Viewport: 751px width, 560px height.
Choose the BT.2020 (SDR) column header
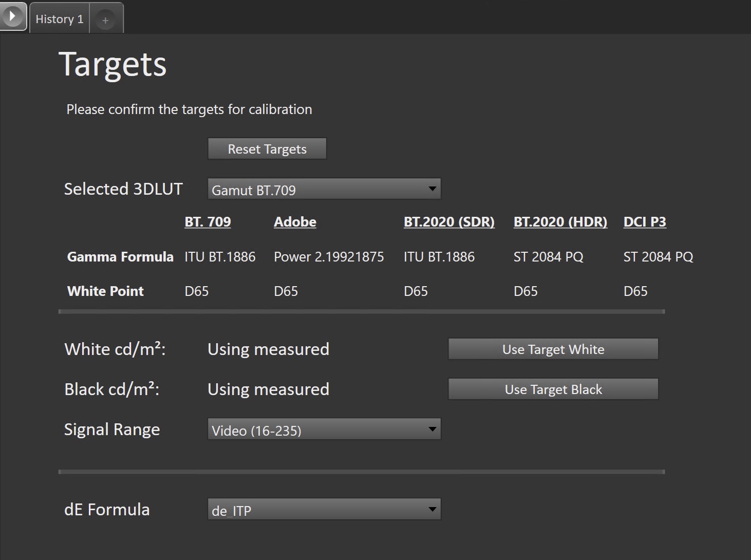449,222
